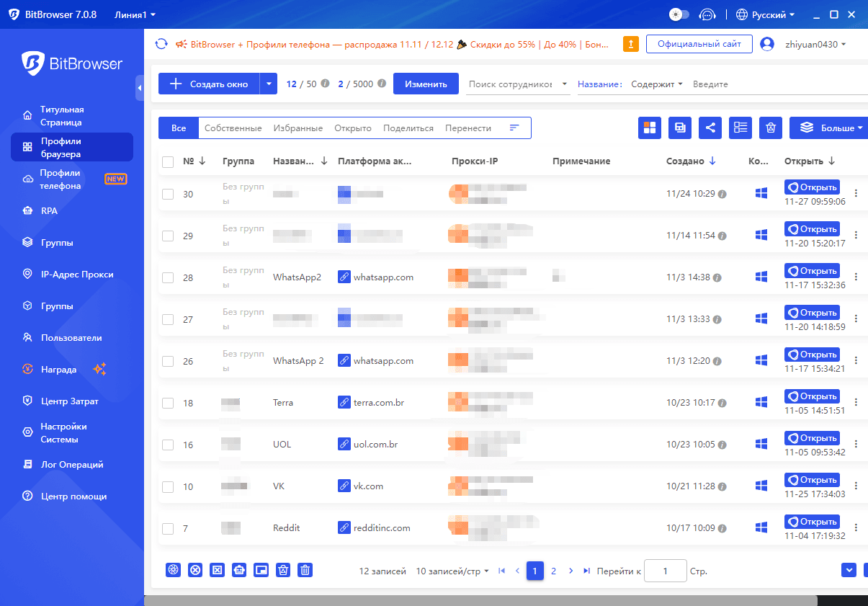Open the 10 записей/стр page size dropdown
The height and width of the screenshot is (606, 868).
pos(451,571)
